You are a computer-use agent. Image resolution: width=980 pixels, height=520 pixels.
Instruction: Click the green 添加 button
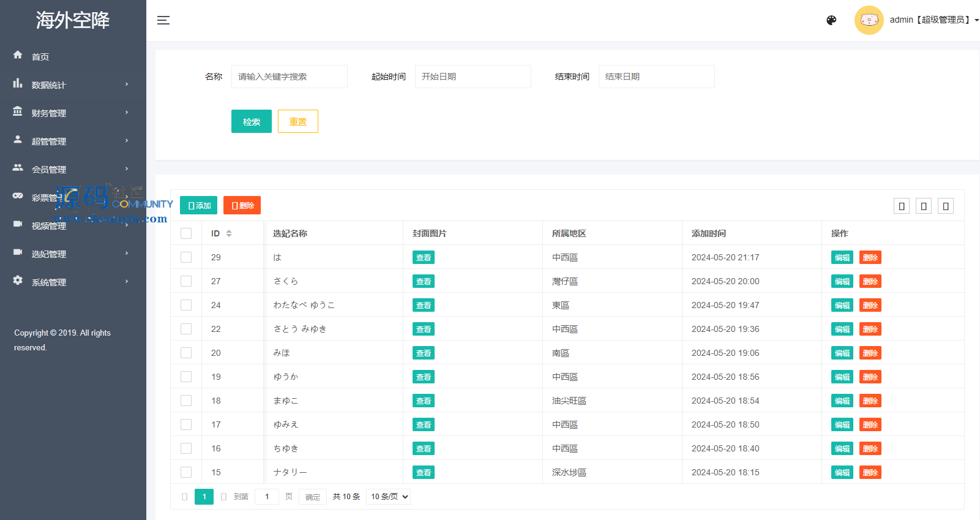click(199, 205)
